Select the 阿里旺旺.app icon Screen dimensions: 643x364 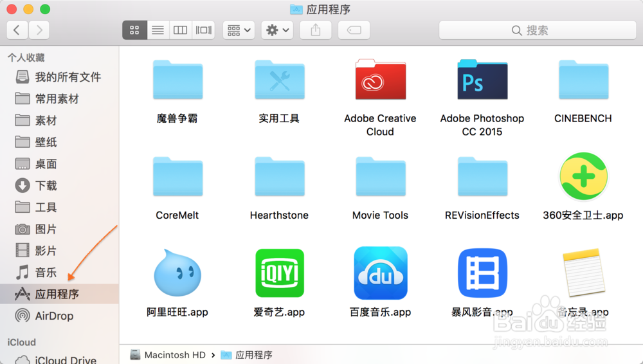[x=177, y=273]
